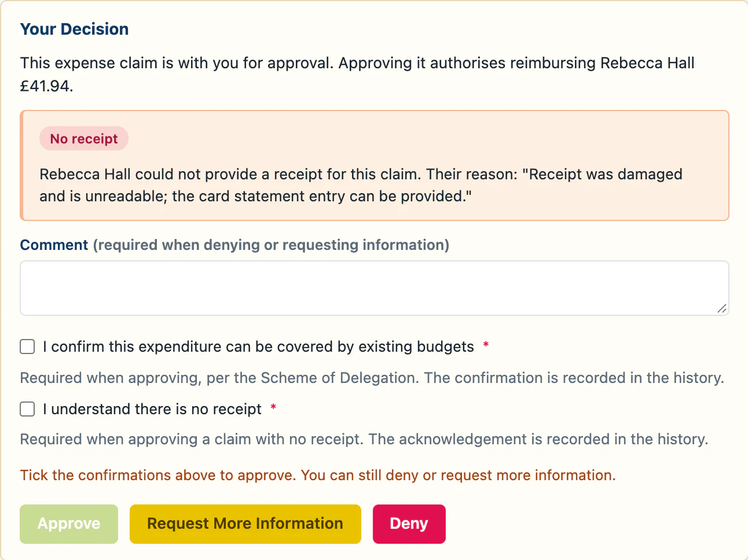Click the 'I understand there is no receipt' label

click(152, 409)
